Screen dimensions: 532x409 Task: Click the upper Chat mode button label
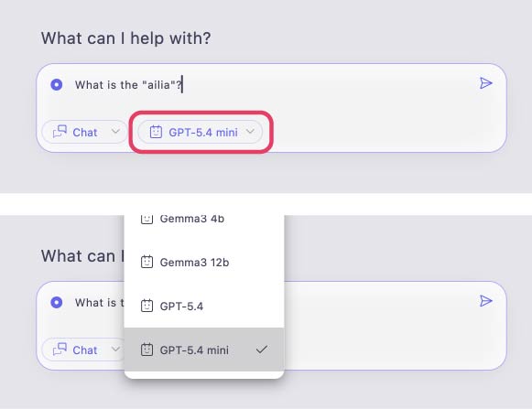tap(85, 133)
